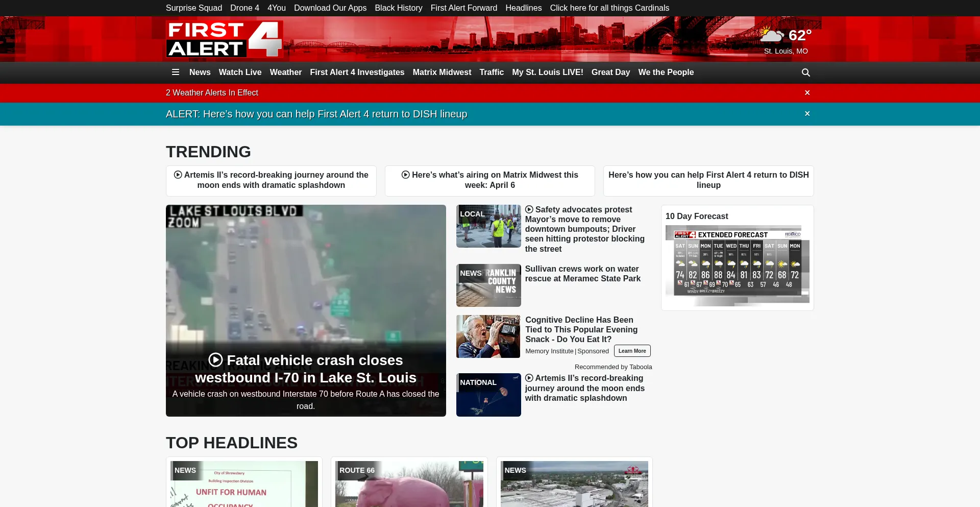
Task: Close the DISH lineup alert banner
Action: coord(807,114)
